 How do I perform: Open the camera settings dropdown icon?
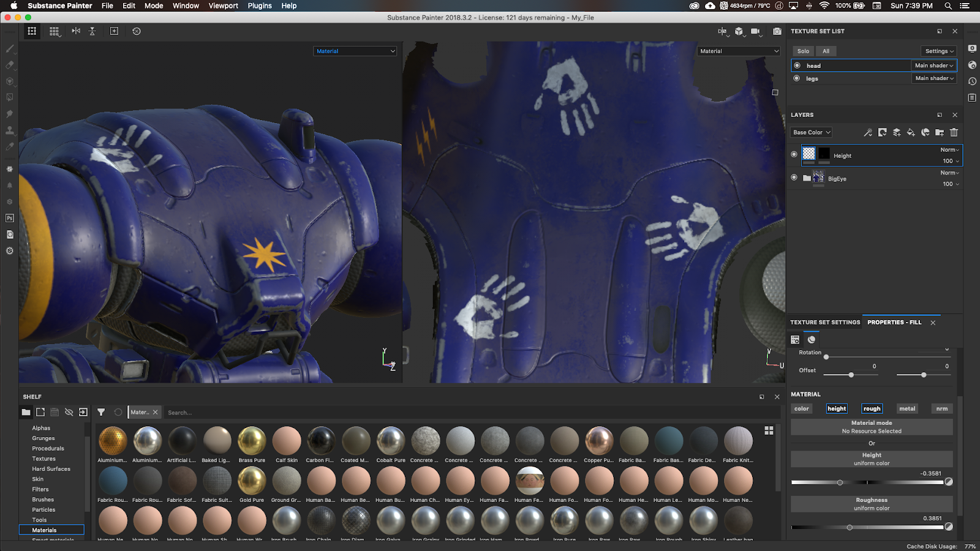click(755, 31)
